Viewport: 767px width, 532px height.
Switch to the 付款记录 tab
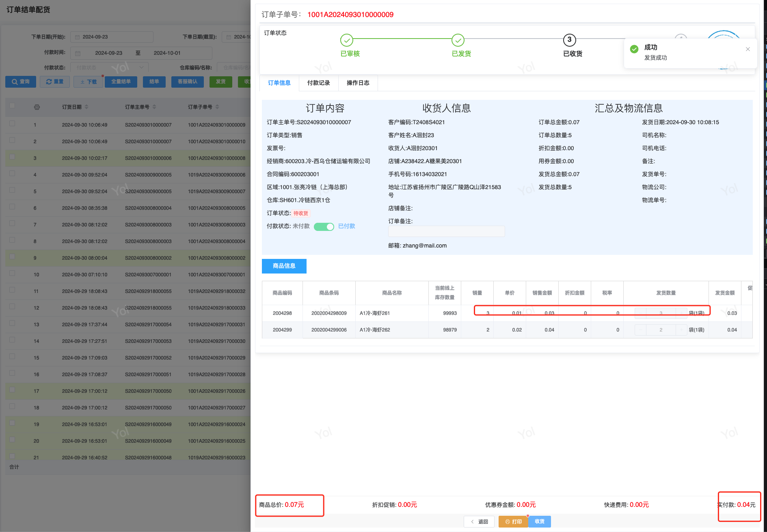point(318,83)
